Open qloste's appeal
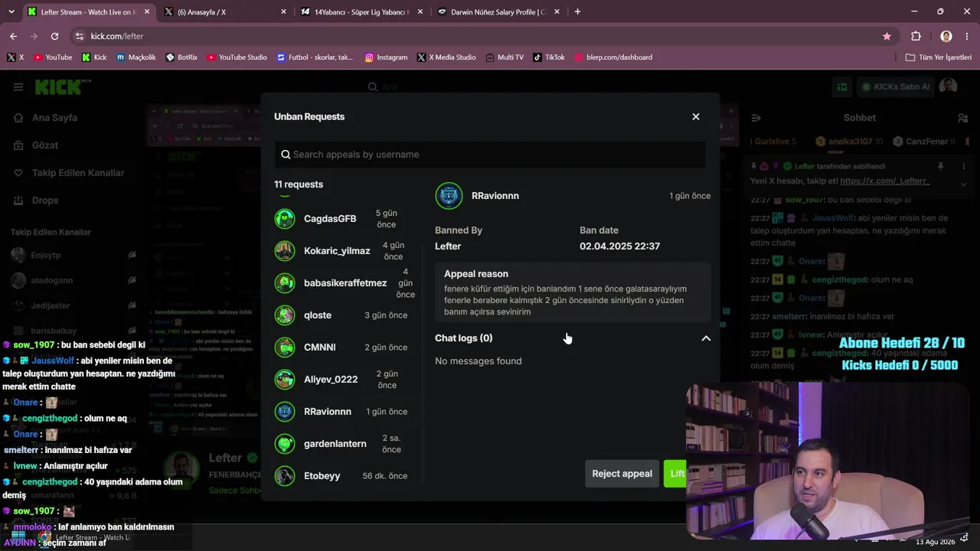Image resolution: width=980 pixels, height=551 pixels. 346,315
